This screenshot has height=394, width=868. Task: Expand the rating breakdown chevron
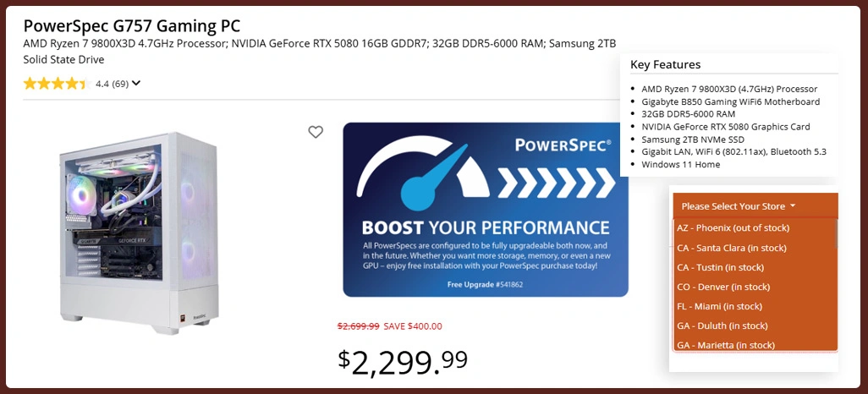(136, 83)
